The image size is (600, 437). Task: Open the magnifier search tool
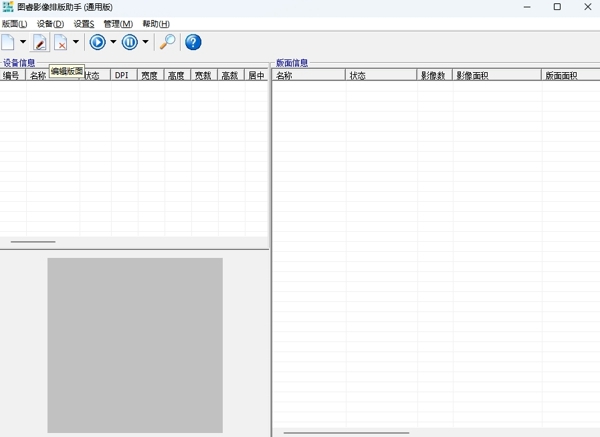[x=167, y=42]
